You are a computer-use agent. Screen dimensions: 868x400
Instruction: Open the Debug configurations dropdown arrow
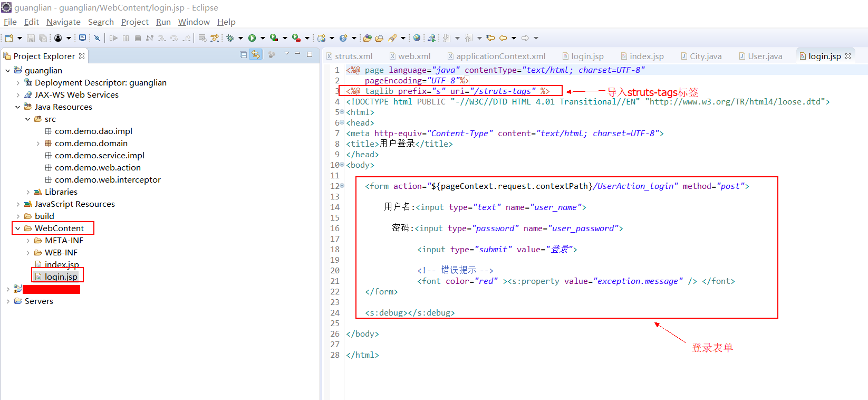coord(240,38)
